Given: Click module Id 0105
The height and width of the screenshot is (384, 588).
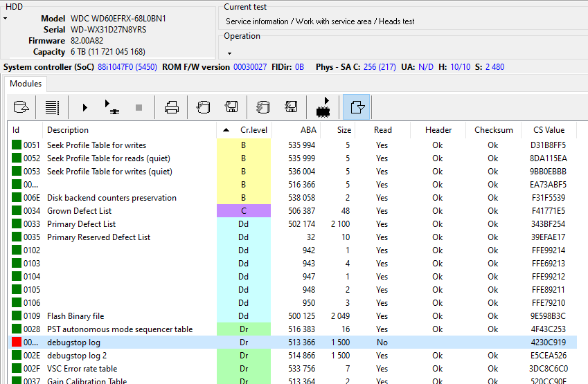Looking at the screenshot, I should [31, 290].
